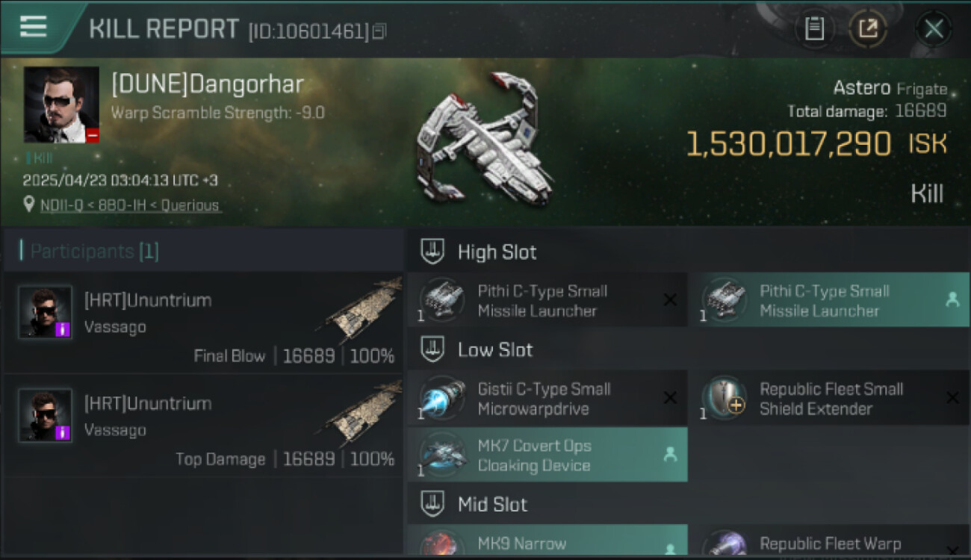Open the NDII-Q location link
Viewport: 971px width, 560px height.
click(130, 205)
